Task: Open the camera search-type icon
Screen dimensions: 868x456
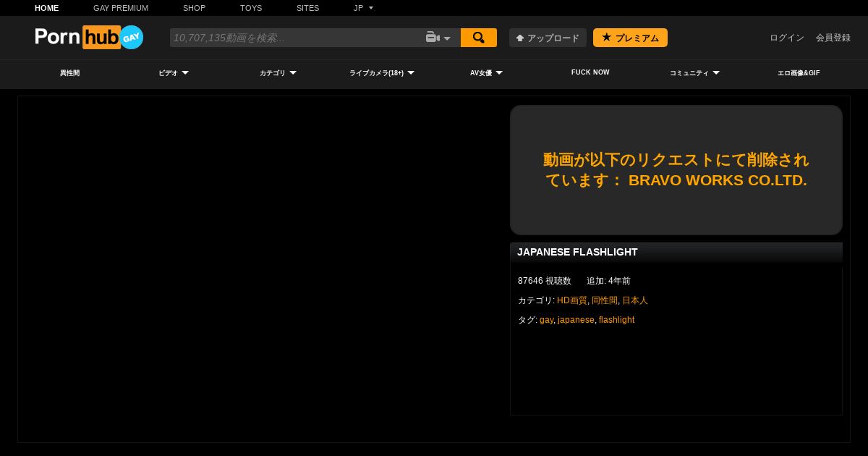Action: pyautogui.click(x=432, y=38)
